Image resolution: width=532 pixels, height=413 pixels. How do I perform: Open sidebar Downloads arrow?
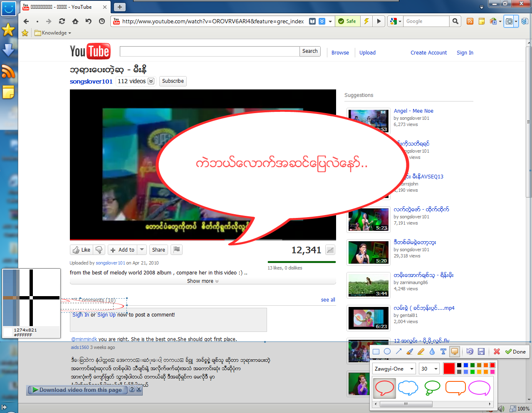8,50
